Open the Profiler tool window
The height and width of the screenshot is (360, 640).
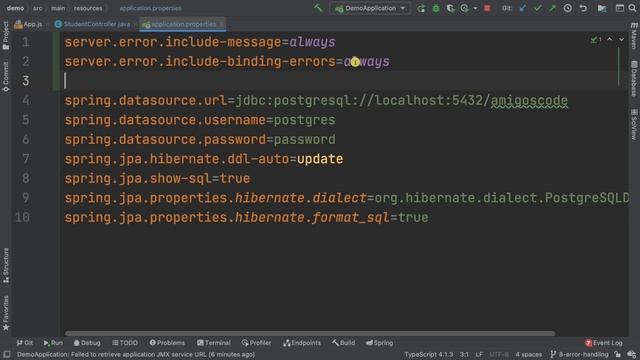256,343
